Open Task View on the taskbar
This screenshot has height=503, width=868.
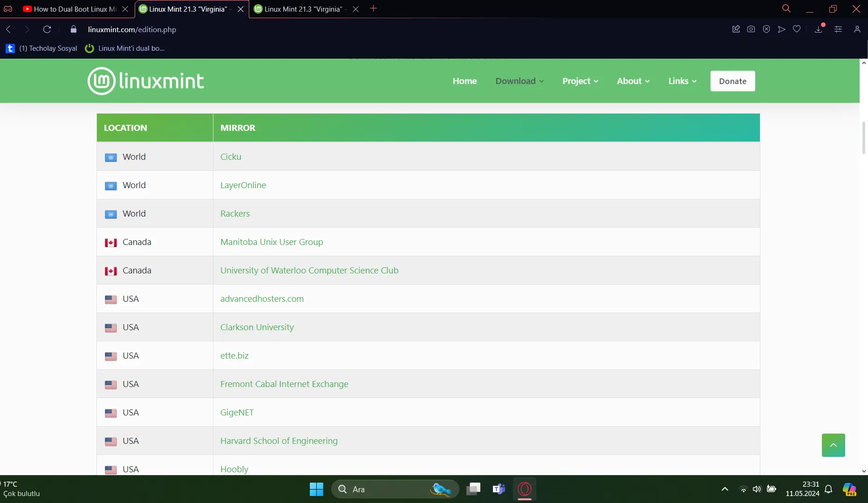tap(473, 489)
